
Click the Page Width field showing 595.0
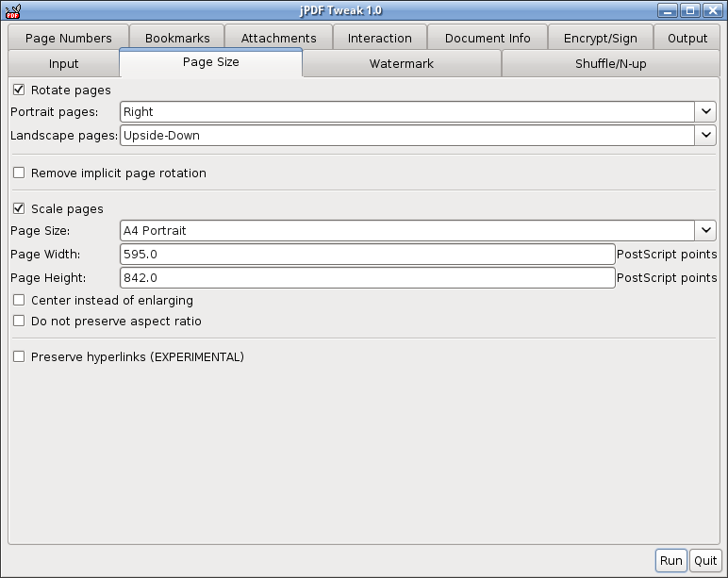point(367,254)
